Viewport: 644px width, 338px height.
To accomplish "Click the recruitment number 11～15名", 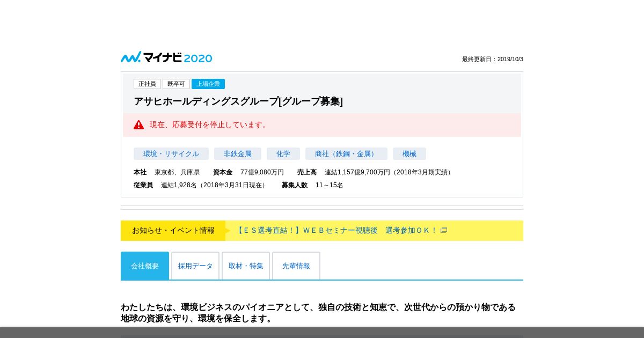I will click(330, 185).
